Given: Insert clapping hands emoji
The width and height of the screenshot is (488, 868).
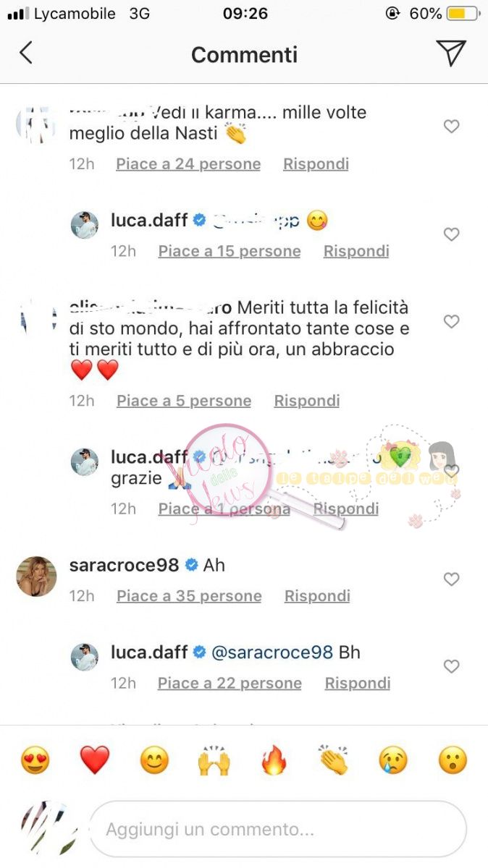Looking at the screenshot, I should point(333,760).
